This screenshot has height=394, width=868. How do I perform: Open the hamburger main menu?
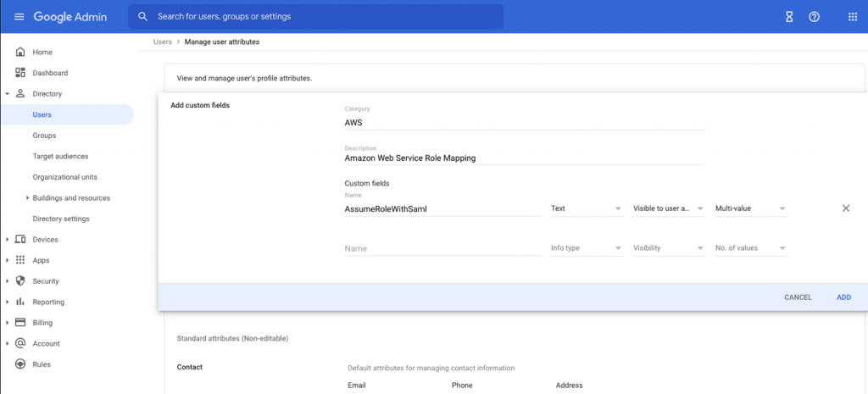click(x=19, y=17)
